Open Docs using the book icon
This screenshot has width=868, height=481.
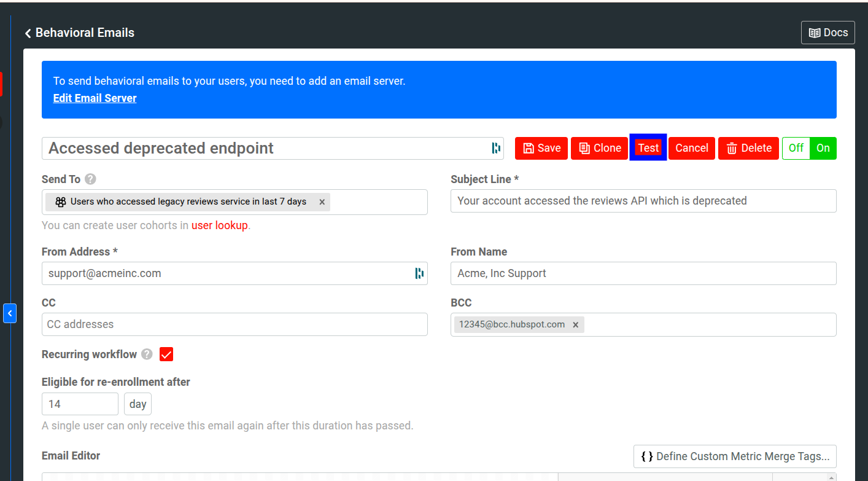[x=816, y=32]
